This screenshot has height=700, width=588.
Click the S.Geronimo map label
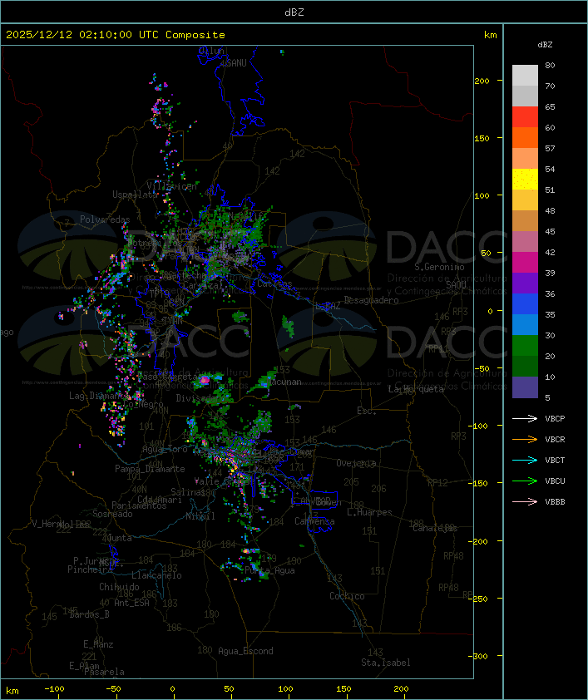(439, 267)
